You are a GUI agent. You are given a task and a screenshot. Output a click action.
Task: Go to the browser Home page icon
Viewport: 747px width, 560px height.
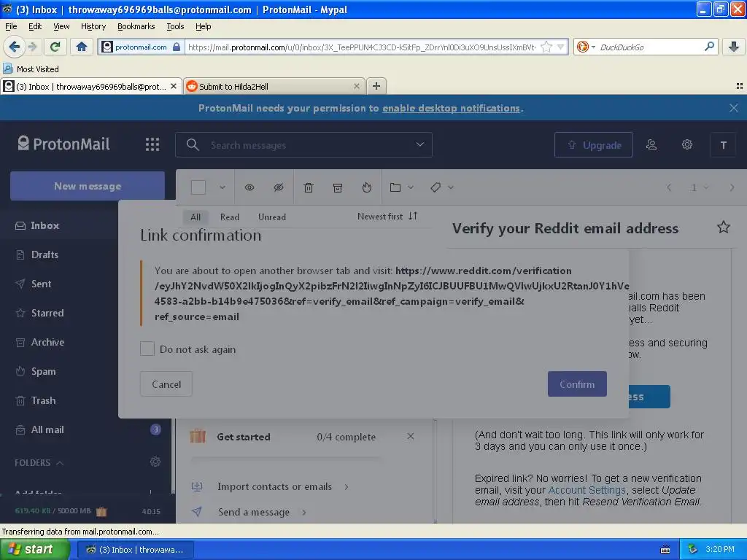click(x=82, y=47)
